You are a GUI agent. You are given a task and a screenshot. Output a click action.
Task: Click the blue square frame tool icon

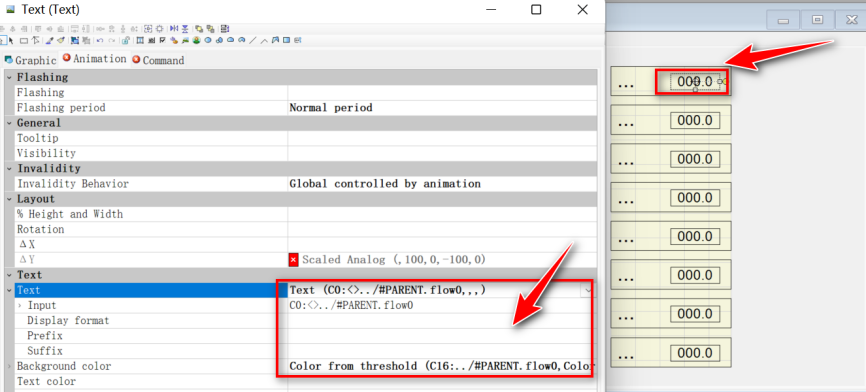point(287,40)
